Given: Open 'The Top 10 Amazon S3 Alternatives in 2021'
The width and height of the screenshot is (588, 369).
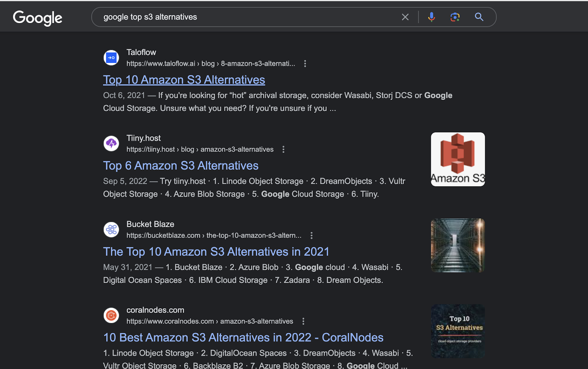Looking at the screenshot, I should coord(216,252).
